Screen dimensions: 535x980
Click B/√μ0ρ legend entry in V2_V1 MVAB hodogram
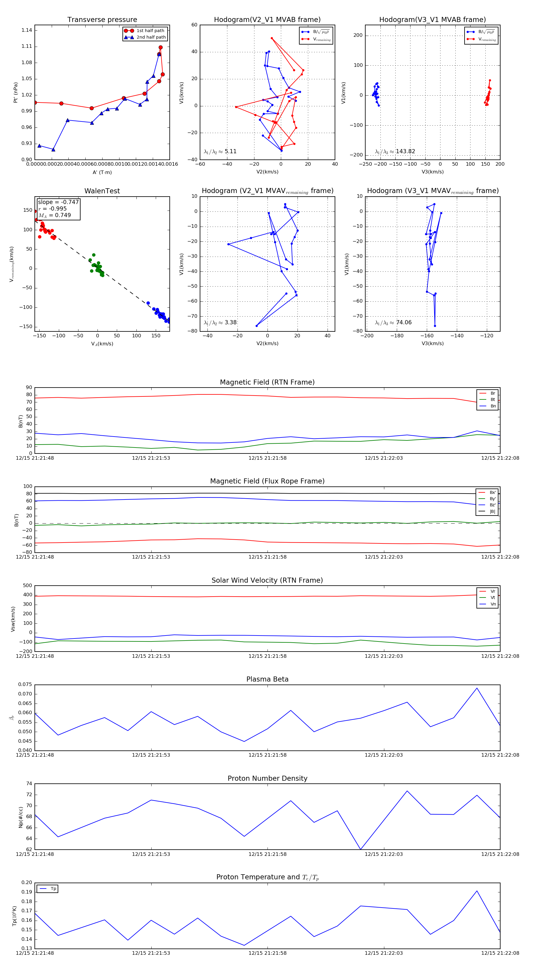point(316,32)
